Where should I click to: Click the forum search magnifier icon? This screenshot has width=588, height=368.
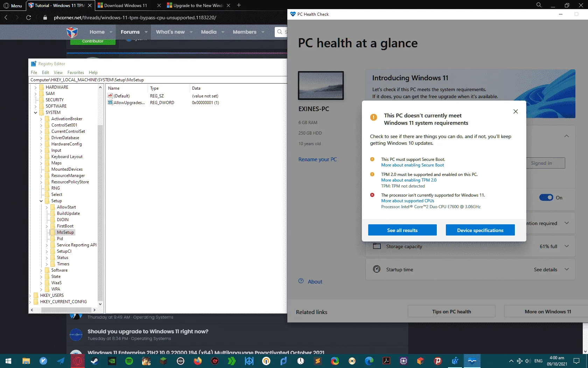tap(280, 32)
